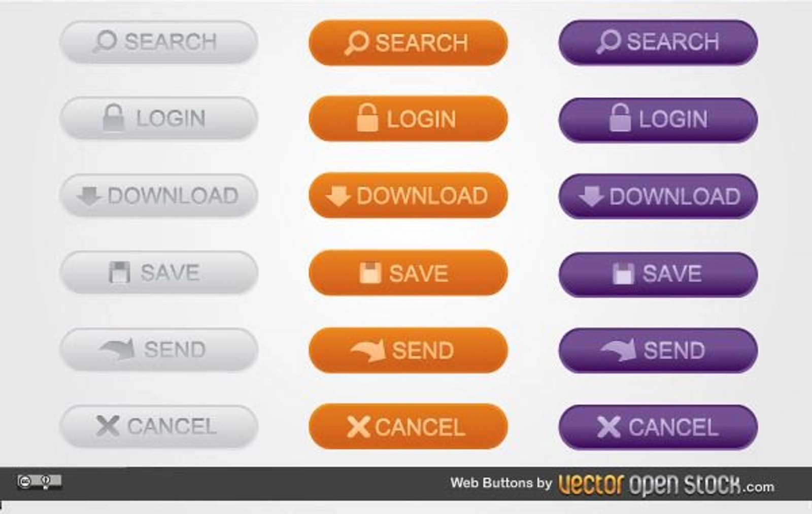
Task: Open the vector open stock.com link
Action: (666, 485)
